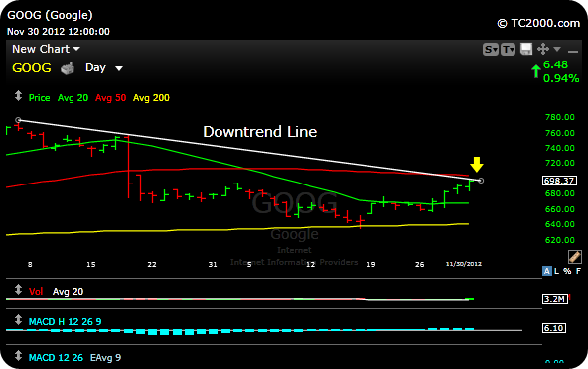The height and width of the screenshot is (369, 588).
Task: Click the downtrend line's left end handle
Action: tap(18, 120)
